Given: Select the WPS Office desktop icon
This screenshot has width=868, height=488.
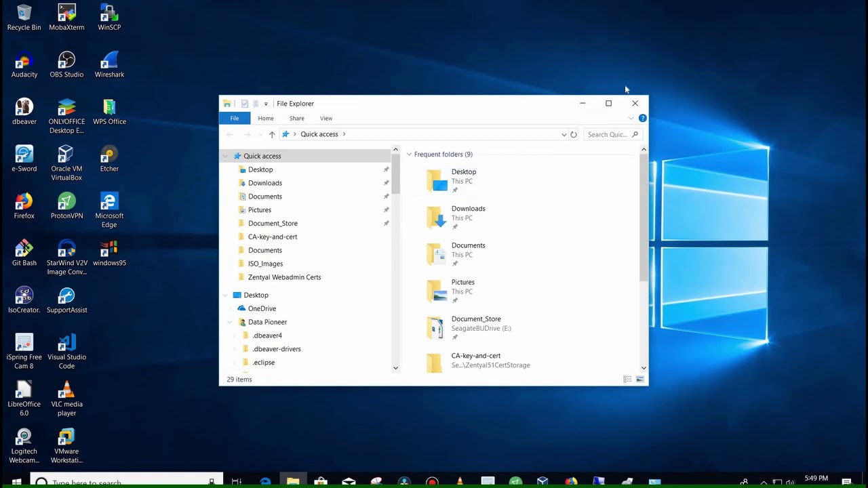Looking at the screenshot, I should [x=109, y=112].
